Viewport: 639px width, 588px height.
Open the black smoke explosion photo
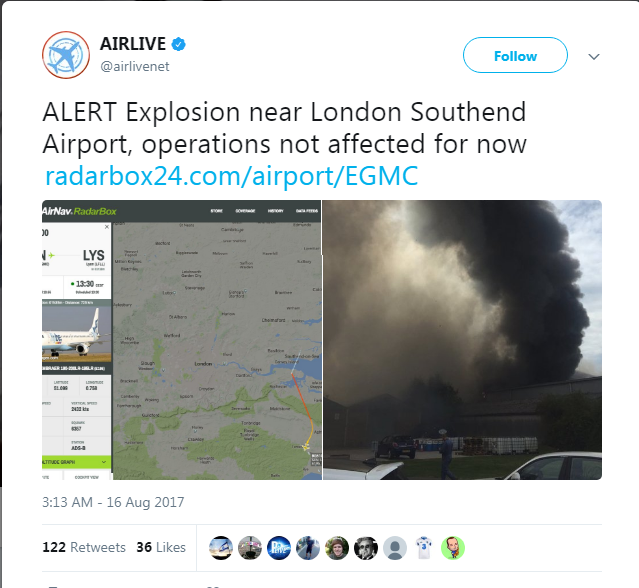[462, 340]
